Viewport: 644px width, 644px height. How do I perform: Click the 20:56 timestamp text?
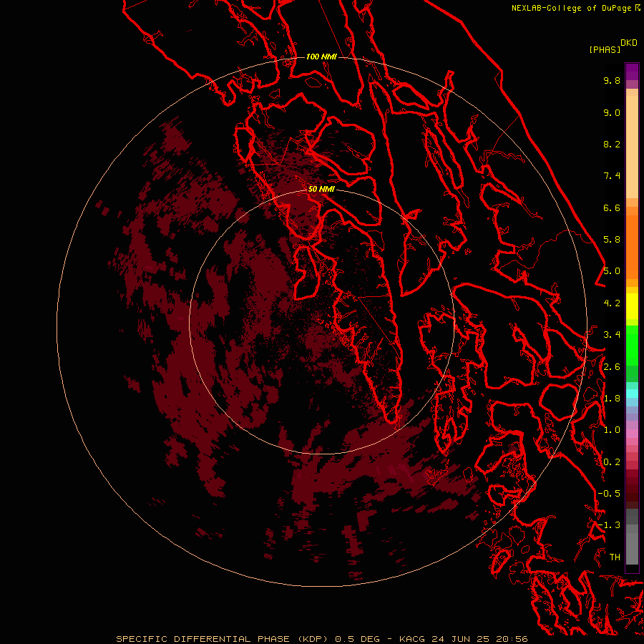[512, 639]
